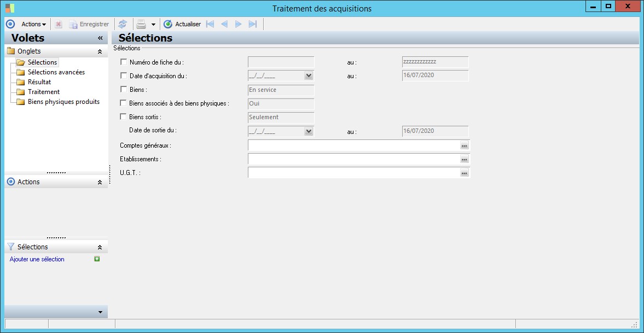Screen dimensions: 644x333
Task: Click the Etablissements input field
Action: (x=353, y=159)
